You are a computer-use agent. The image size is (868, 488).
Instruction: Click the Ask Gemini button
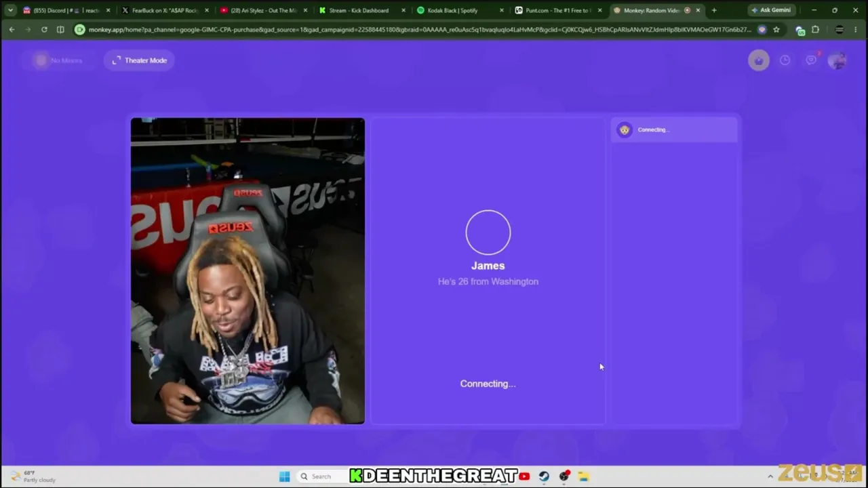[771, 10]
